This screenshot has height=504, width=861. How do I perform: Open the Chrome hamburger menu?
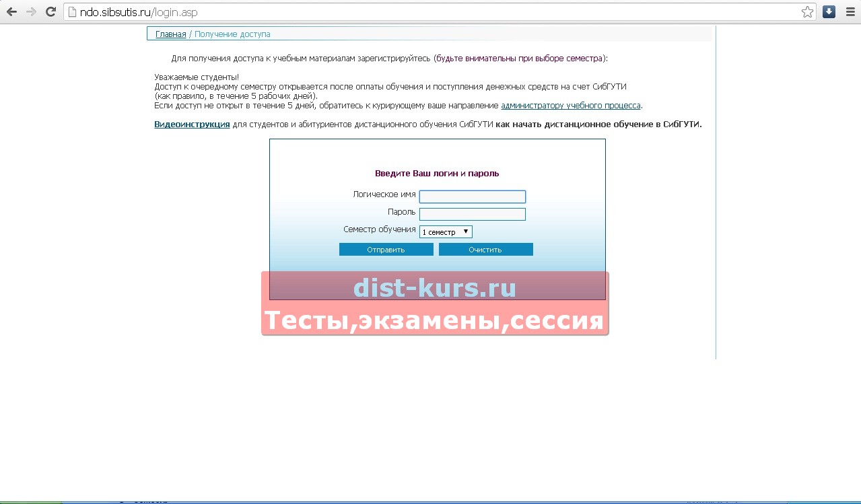click(850, 12)
